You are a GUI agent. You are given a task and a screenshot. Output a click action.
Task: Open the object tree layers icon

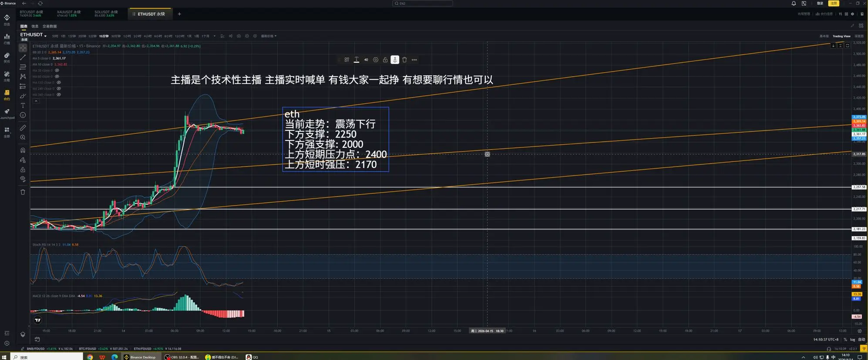coord(23,334)
